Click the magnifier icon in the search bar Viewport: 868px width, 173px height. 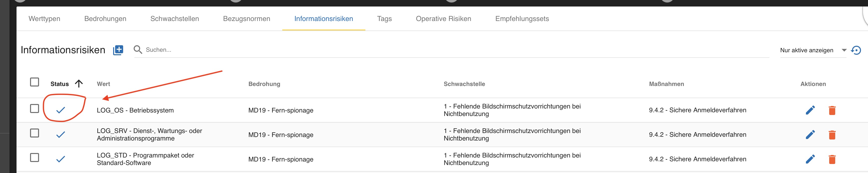(x=138, y=49)
